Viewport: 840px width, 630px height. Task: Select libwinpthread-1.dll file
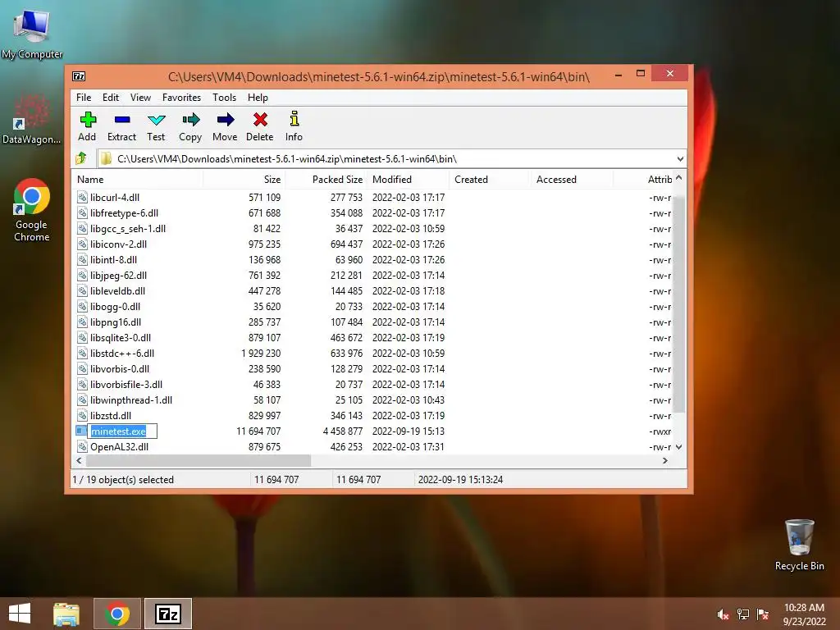click(131, 399)
